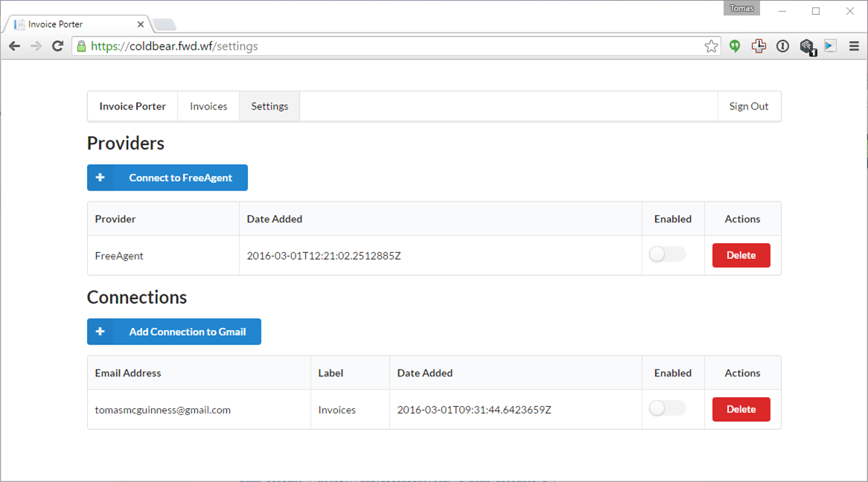868x482 pixels.
Task: Click Sign Out link
Action: (749, 106)
